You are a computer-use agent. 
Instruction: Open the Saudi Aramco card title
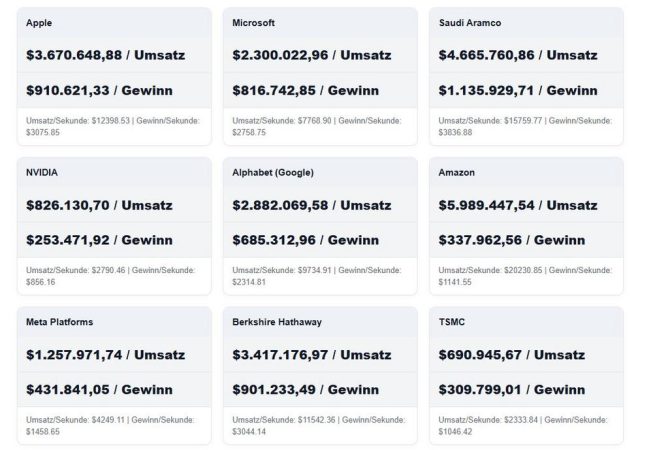tap(472, 22)
